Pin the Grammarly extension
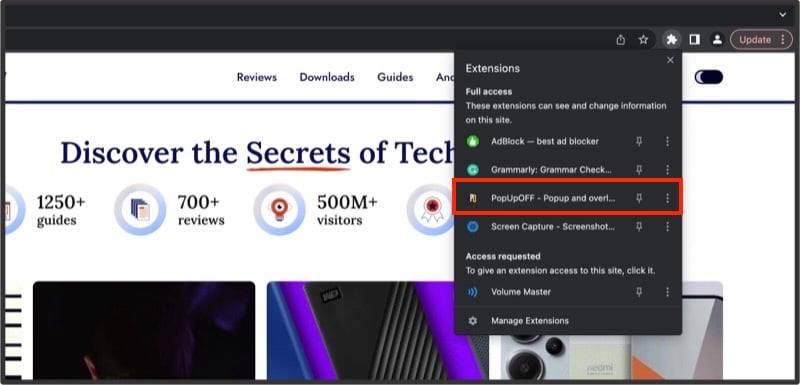The width and height of the screenshot is (800, 385). [639, 169]
